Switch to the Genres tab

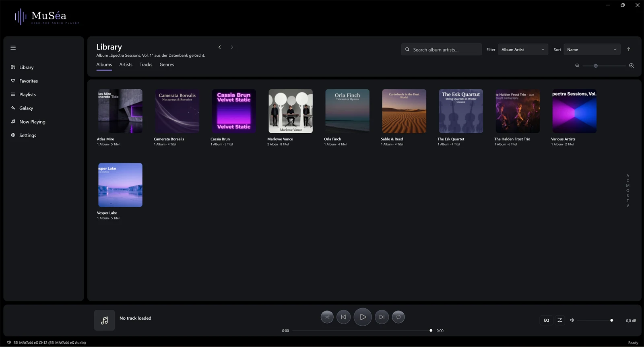tap(167, 65)
